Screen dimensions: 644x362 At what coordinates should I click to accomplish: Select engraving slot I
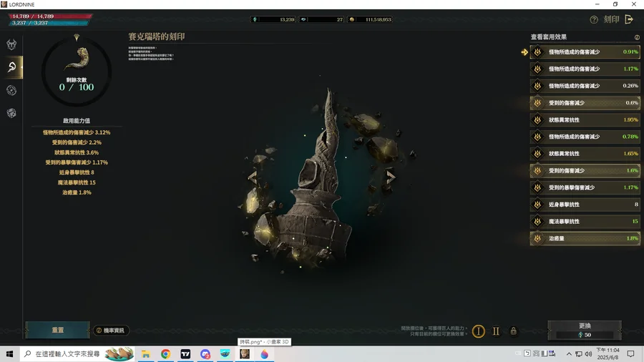479,331
